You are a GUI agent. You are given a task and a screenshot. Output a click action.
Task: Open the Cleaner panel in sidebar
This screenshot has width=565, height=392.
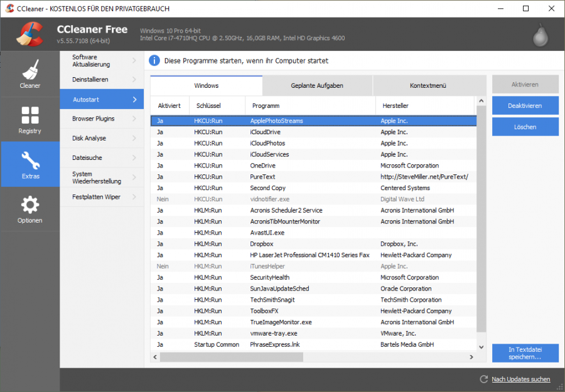click(30, 73)
